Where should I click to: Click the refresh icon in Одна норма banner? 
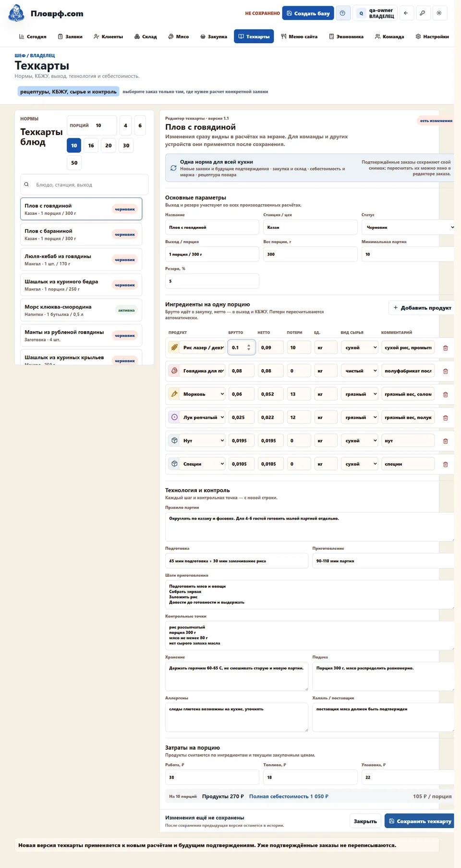[173, 168]
